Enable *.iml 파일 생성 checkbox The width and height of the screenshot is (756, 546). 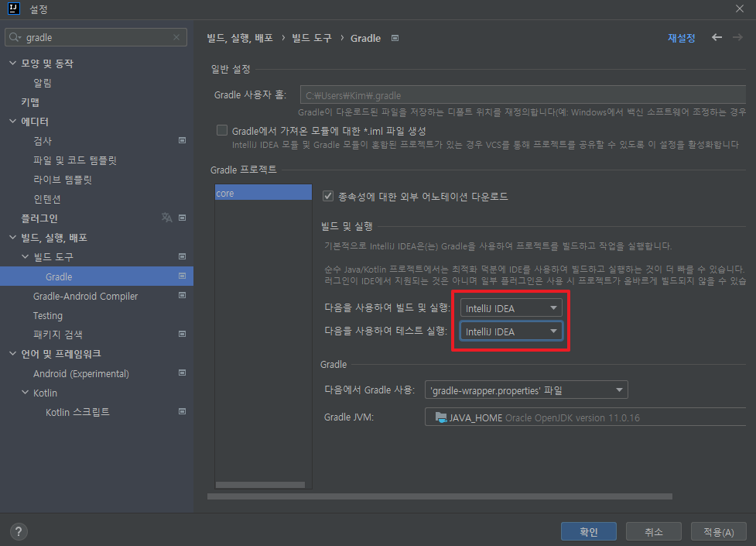click(222, 130)
